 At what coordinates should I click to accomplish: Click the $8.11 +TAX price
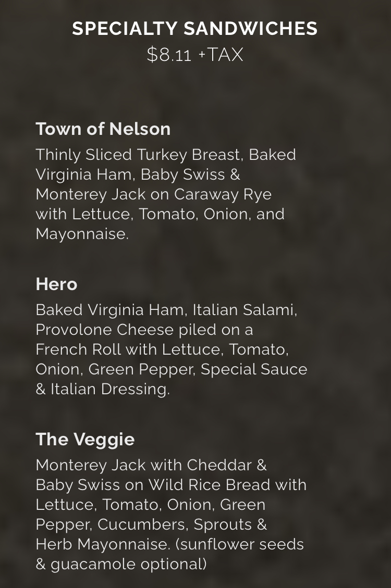click(x=195, y=55)
